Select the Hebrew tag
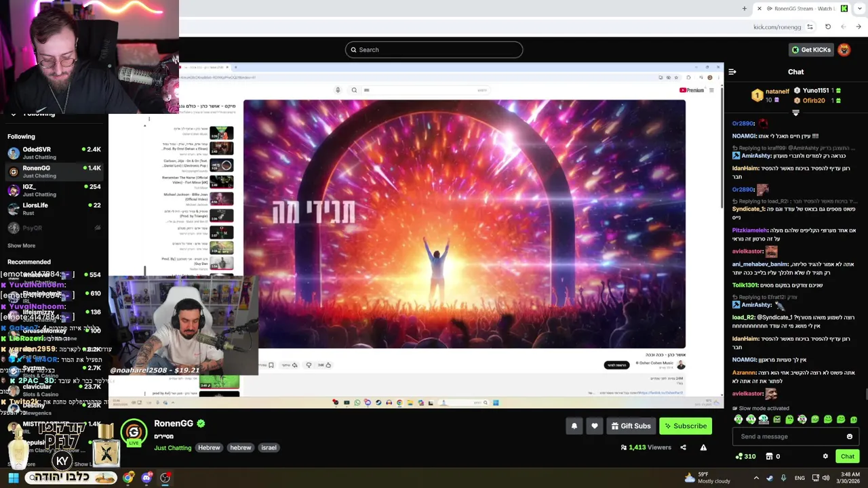The width and height of the screenshot is (868, 488). point(209,447)
